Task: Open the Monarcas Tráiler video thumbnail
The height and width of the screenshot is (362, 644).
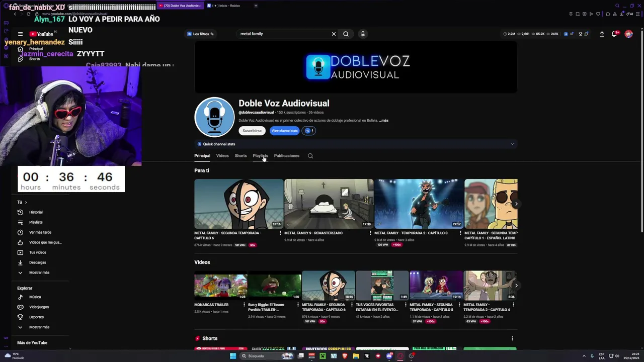Action: [221, 286]
